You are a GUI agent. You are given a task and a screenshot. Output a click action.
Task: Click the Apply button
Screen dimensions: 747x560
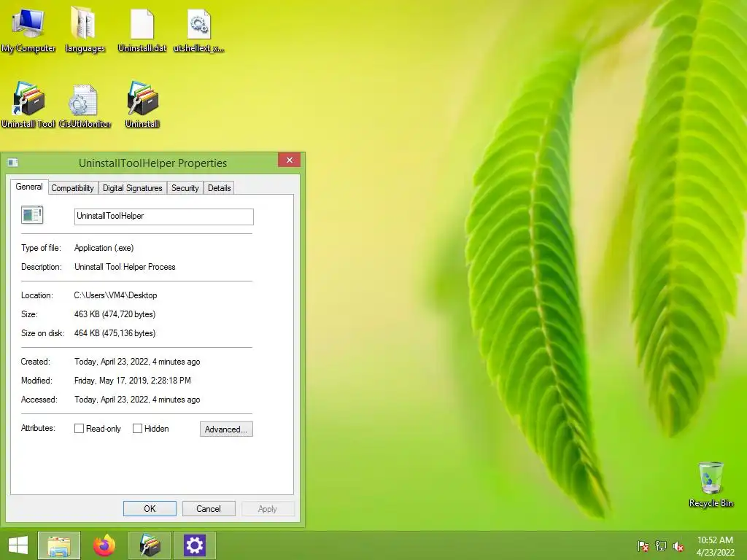pyautogui.click(x=268, y=508)
